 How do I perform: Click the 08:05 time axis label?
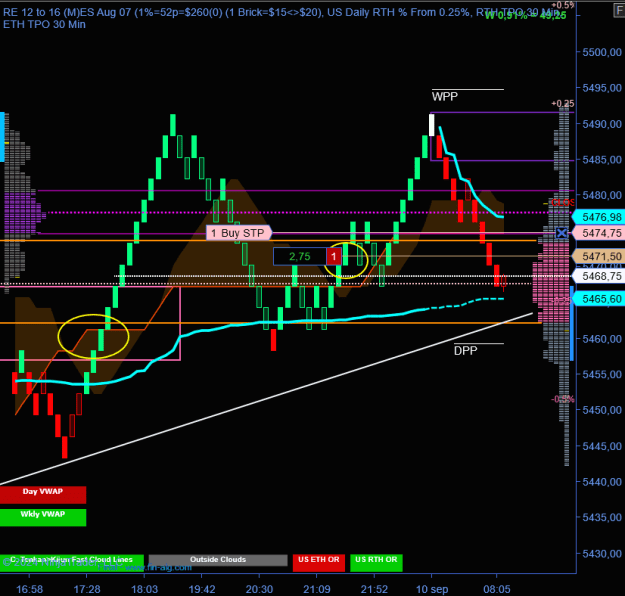pos(497,589)
